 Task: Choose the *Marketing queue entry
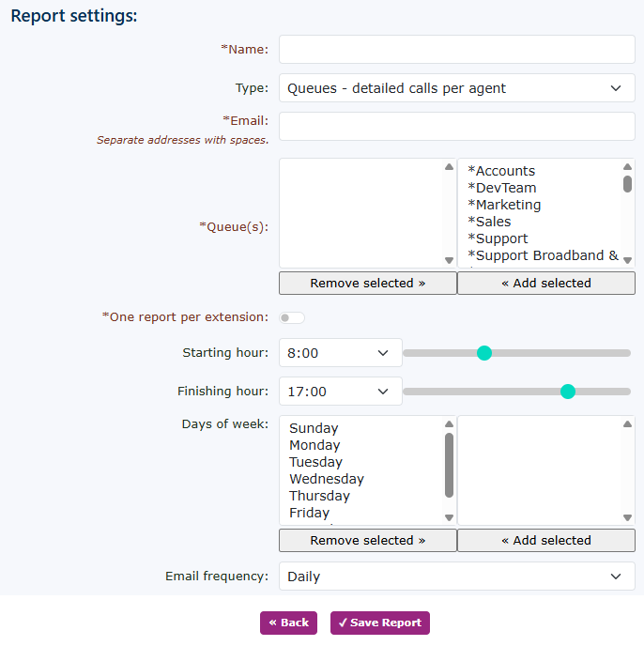pyautogui.click(x=504, y=205)
